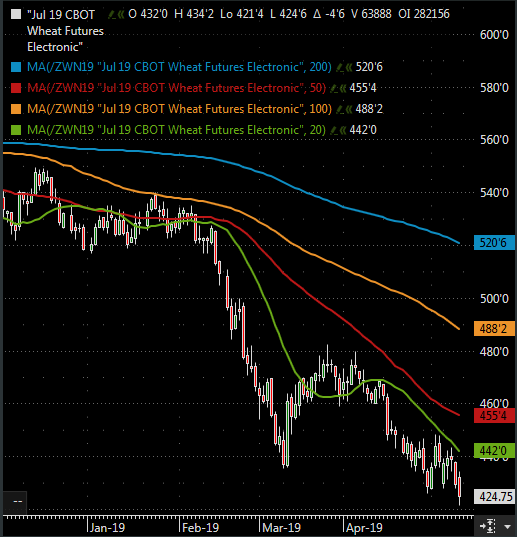Click the Jan-19 time axis label
This screenshot has height=537, width=517.
[108, 528]
